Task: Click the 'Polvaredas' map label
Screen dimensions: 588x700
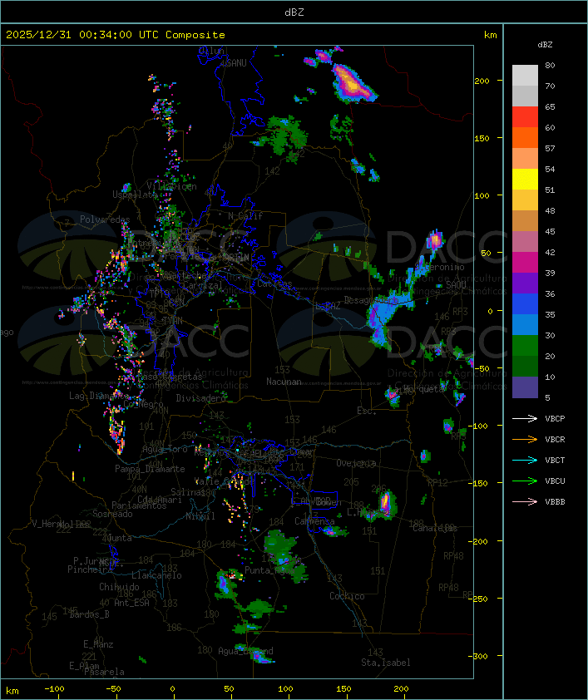Action: (x=105, y=219)
